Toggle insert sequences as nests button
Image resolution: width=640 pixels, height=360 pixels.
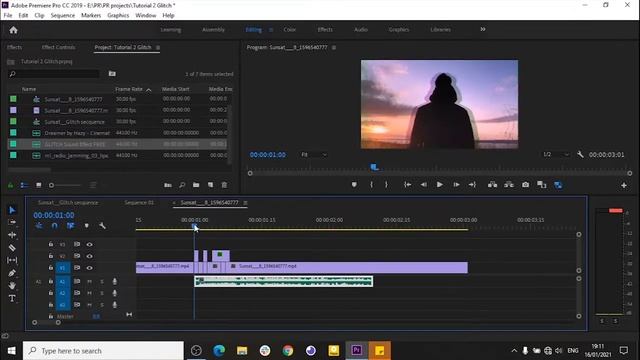click(x=39, y=226)
